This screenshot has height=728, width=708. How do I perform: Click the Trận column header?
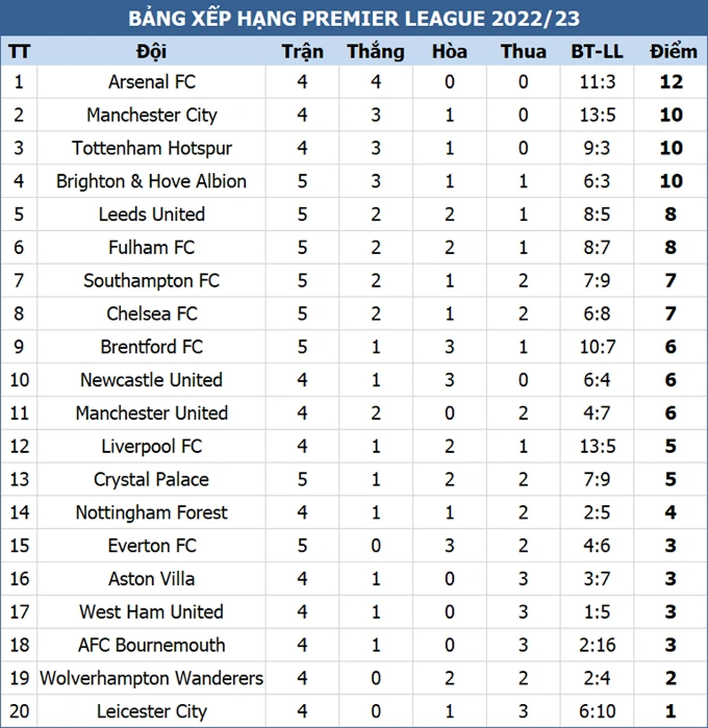click(302, 52)
